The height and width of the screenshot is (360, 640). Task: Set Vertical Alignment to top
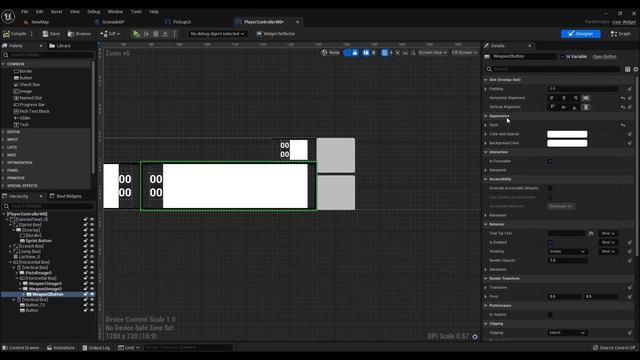click(552, 107)
